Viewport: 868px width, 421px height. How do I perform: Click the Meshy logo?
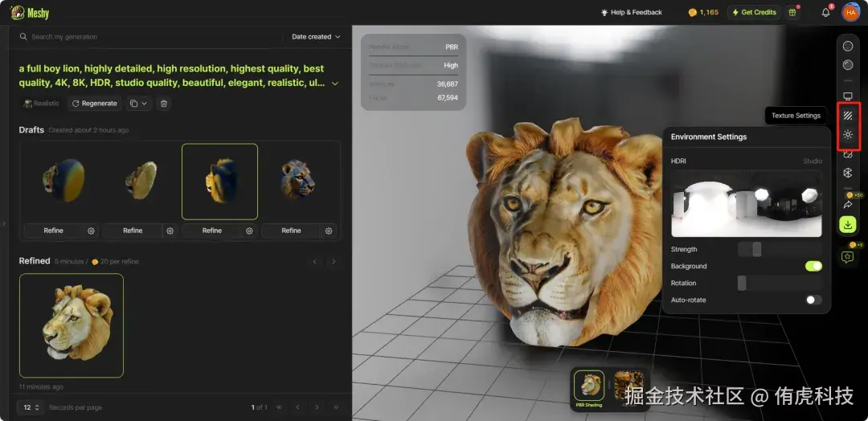[x=30, y=12]
